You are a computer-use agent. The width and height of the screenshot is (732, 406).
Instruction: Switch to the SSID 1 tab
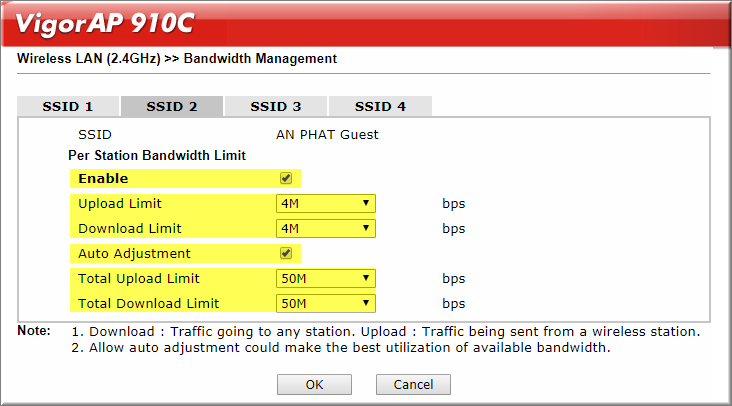click(x=68, y=106)
